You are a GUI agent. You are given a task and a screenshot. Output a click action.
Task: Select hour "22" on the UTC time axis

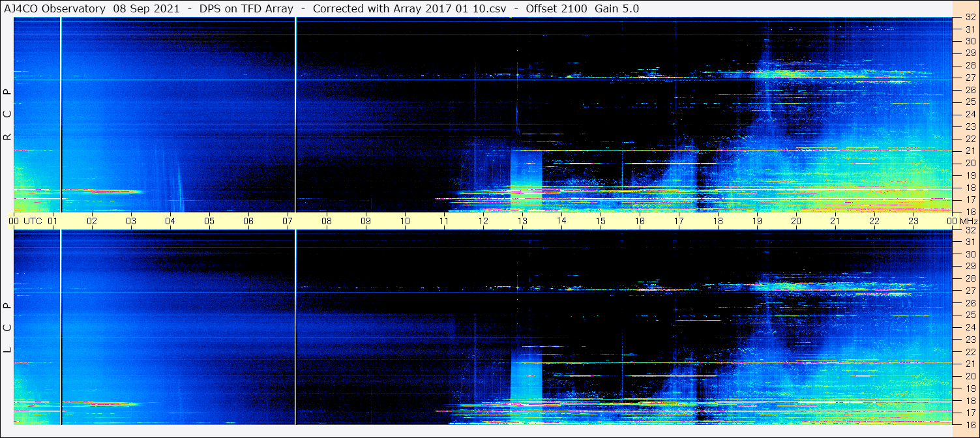[874, 221]
